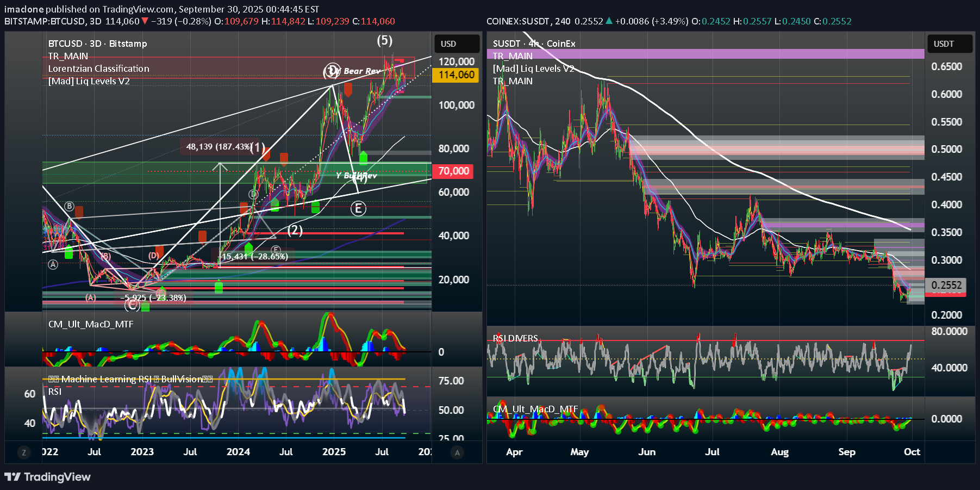
Task: Click the round Z button below the BTCUSD chart
Action: pos(23,452)
